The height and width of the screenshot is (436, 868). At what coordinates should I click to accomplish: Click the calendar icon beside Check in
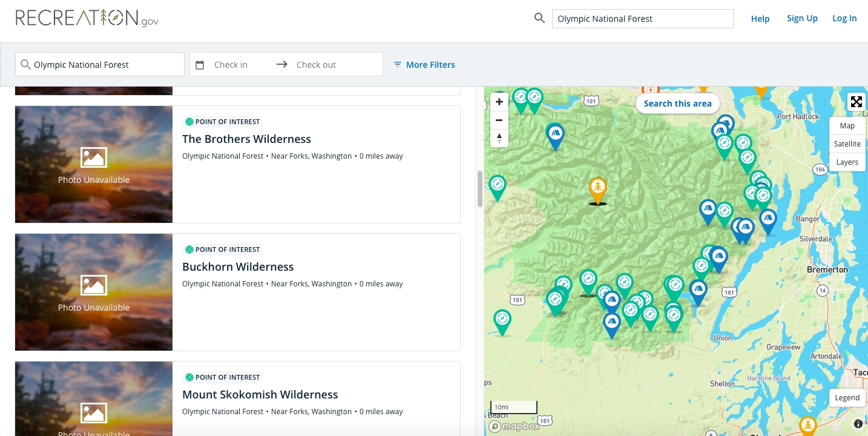click(x=200, y=65)
